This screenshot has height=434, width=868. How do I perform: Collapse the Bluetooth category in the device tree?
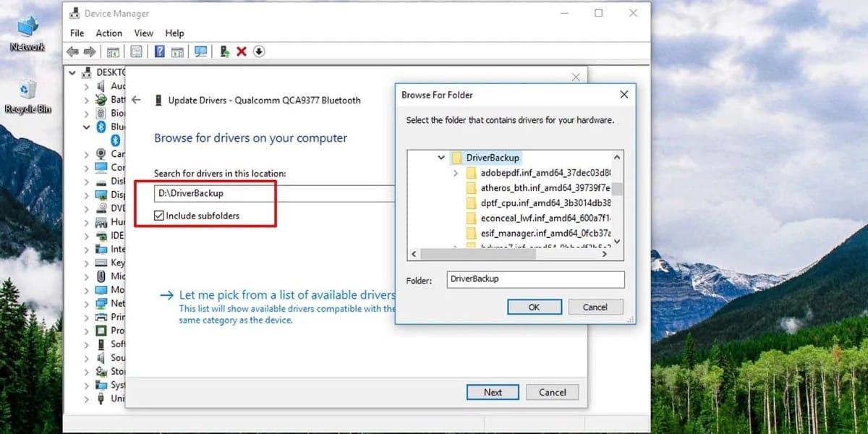coord(85,127)
